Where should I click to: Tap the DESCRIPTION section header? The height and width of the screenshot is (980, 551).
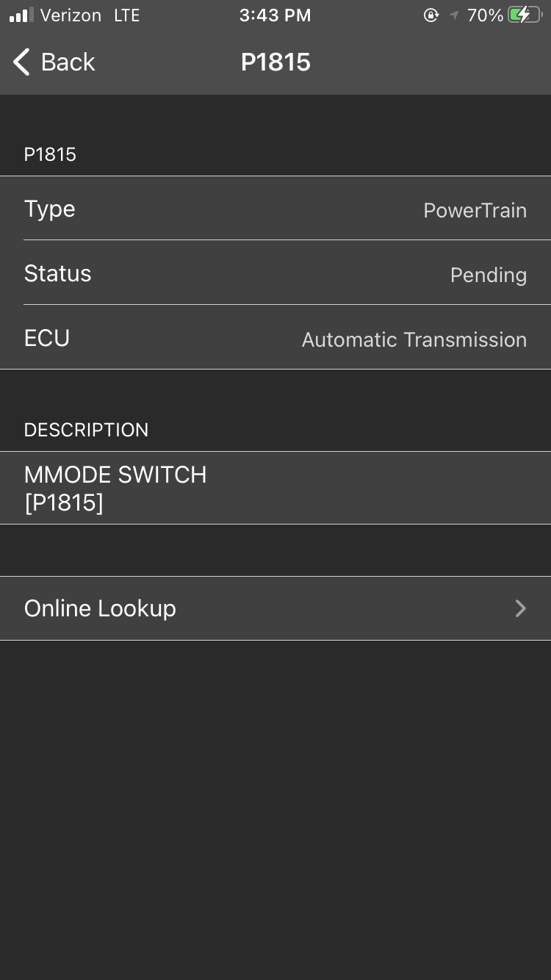[86, 430]
